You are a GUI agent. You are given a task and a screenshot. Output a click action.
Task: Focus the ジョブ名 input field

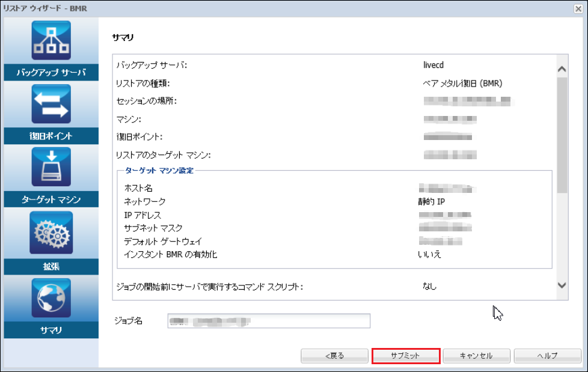point(269,321)
